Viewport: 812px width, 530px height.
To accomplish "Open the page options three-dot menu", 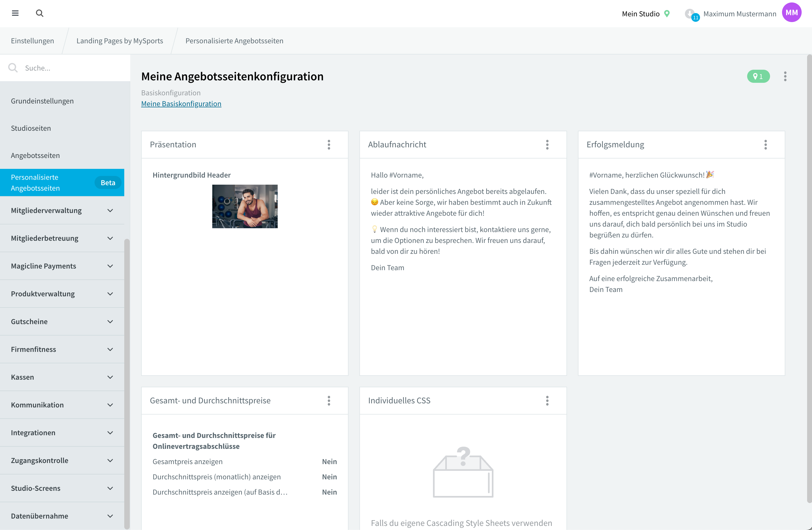I will [785, 77].
